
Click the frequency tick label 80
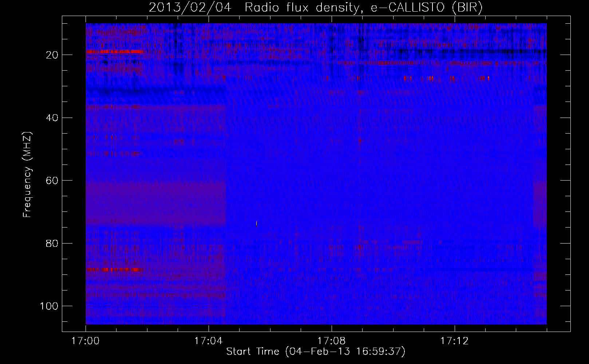click(52, 244)
